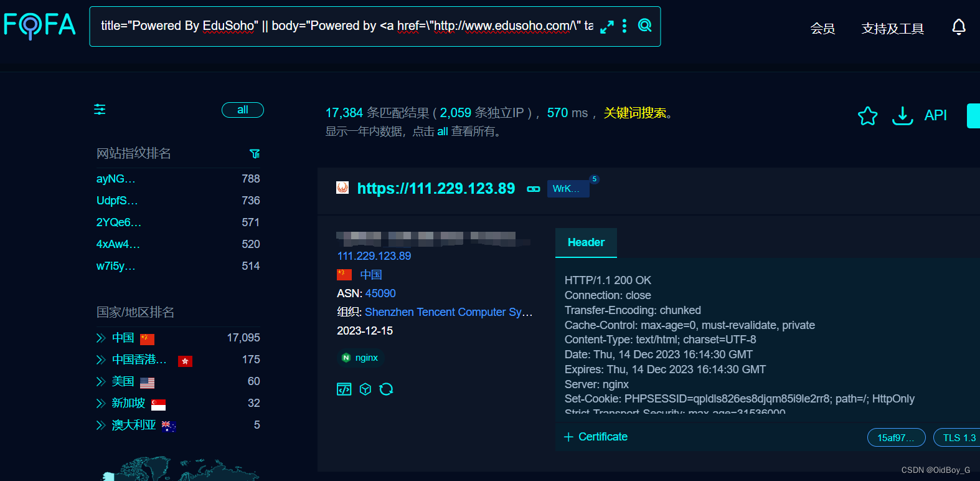Select fingerprint ayNG… entry
The image size is (980, 481).
point(116,179)
